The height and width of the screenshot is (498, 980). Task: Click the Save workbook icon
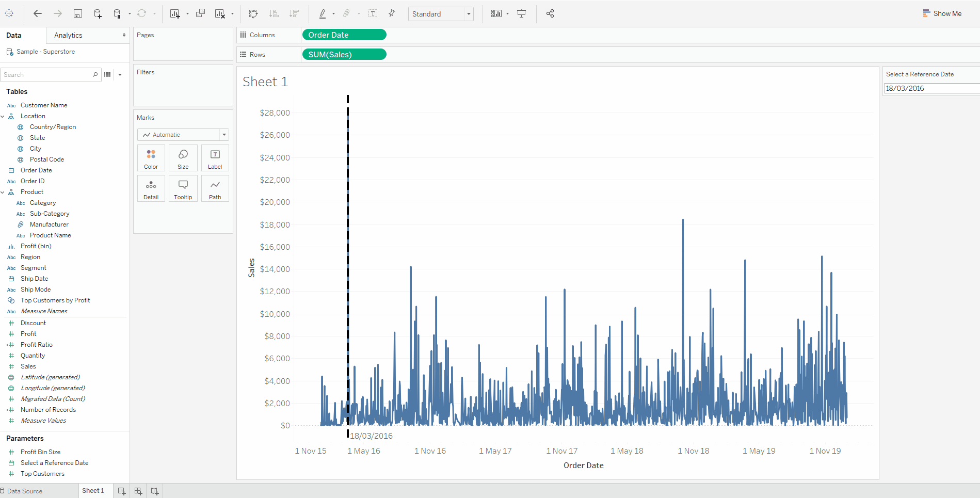tap(78, 14)
